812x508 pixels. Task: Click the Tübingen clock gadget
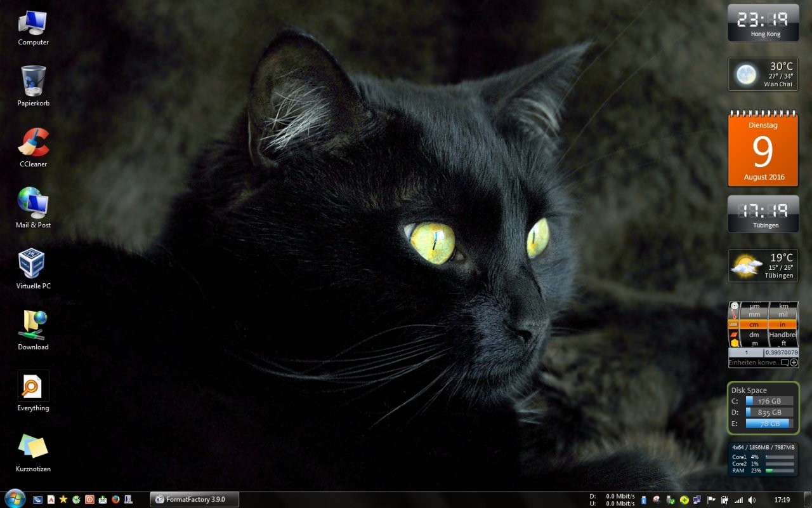point(763,214)
